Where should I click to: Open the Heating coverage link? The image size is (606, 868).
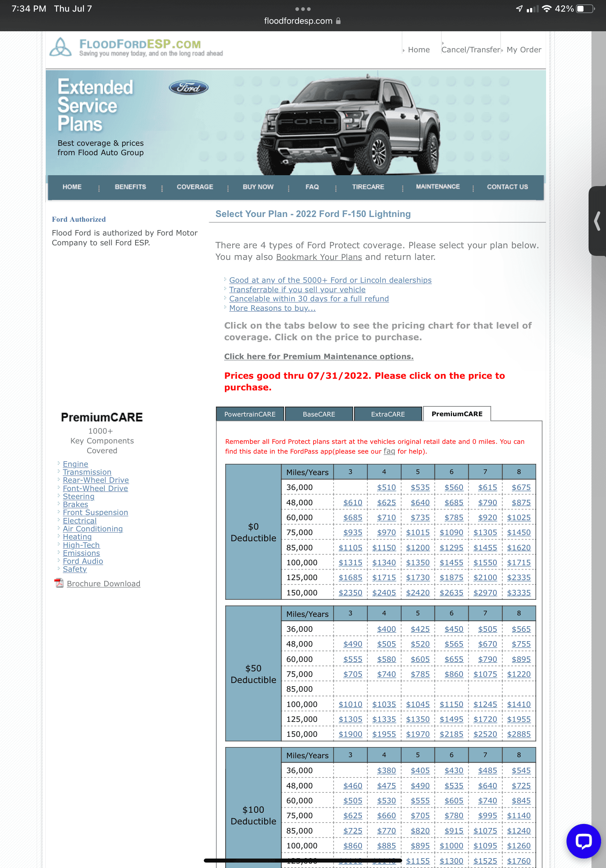[x=77, y=537]
